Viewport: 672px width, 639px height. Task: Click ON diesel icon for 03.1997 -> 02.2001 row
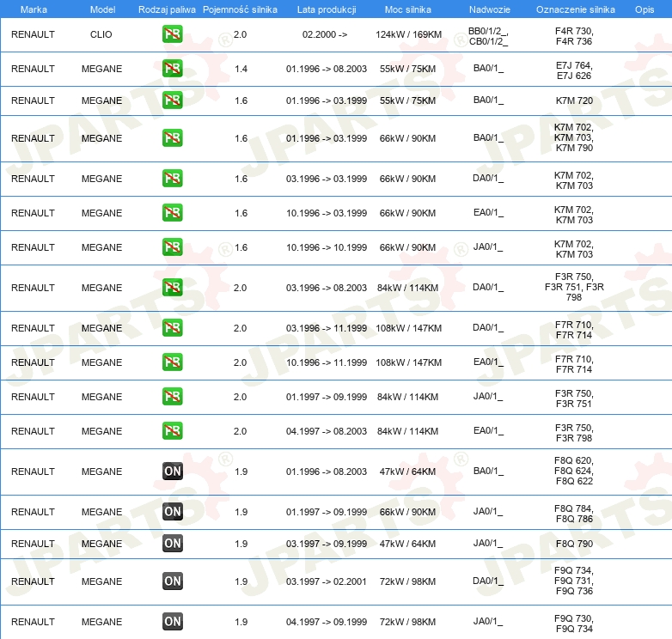click(172, 581)
